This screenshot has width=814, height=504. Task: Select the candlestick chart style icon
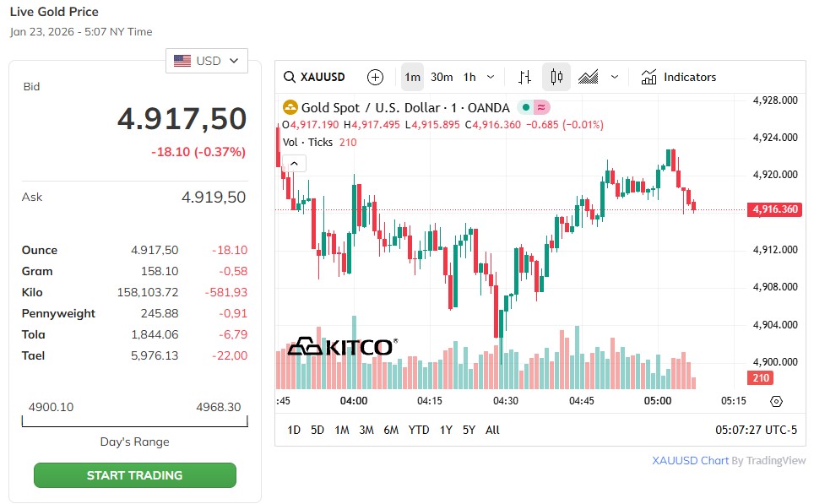(x=556, y=77)
